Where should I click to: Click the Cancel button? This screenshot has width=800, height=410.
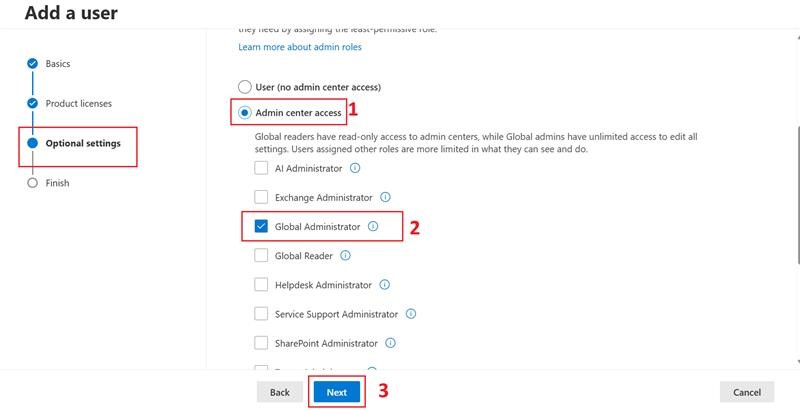click(x=747, y=392)
